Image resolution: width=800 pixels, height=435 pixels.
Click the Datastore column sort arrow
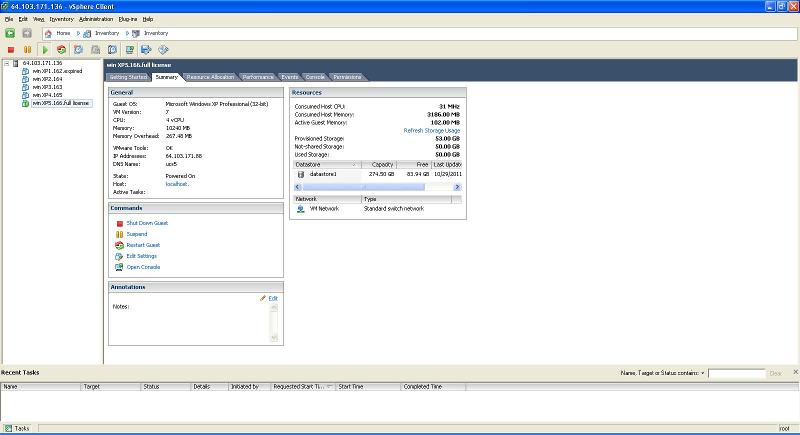(354, 165)
